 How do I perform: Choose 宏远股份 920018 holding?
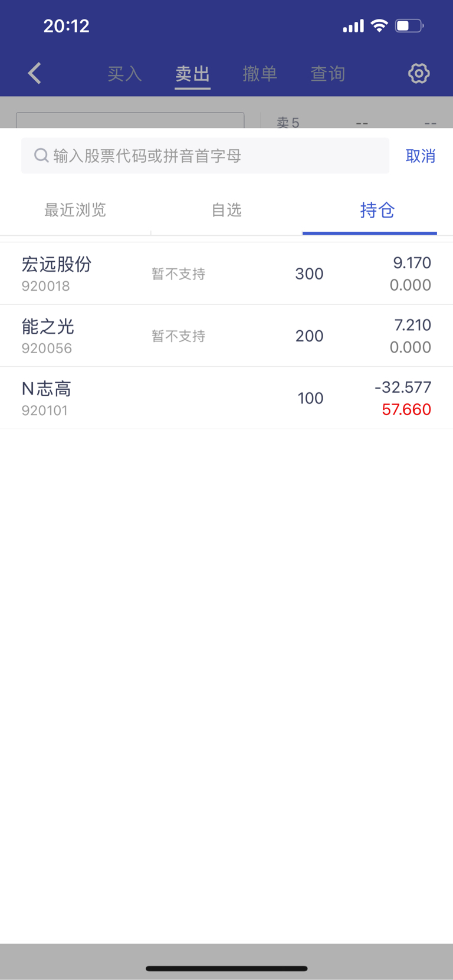226,274
